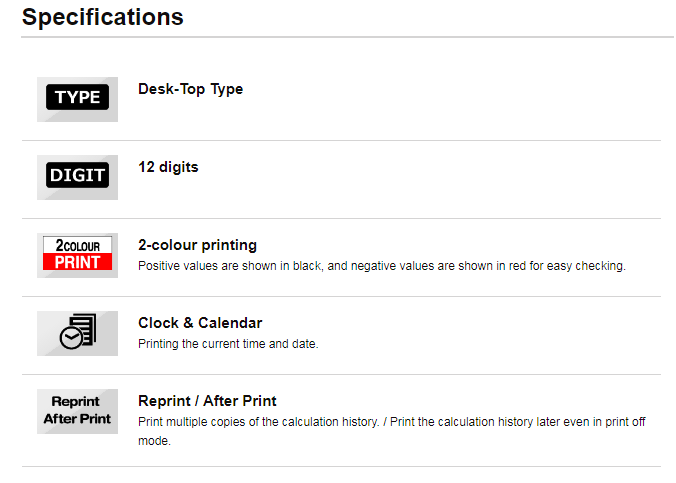Select the 2COLOUR PRINT icon
The image size is (676, 483).
[77, 253]
